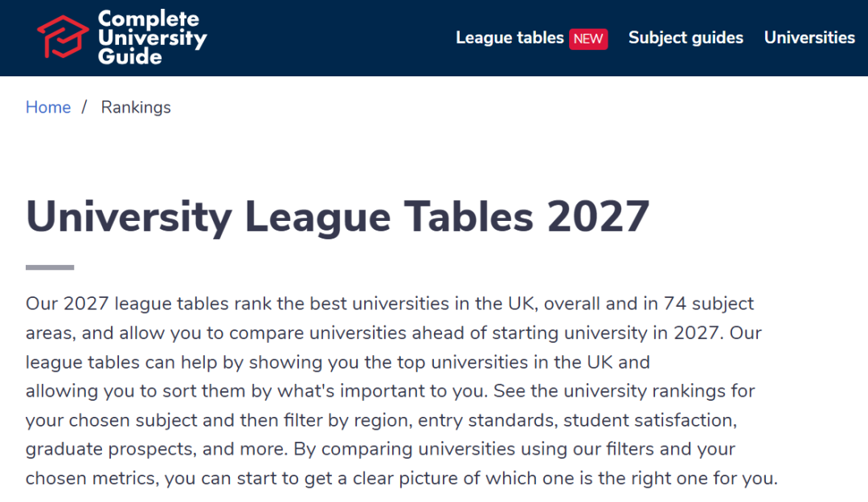
Task: Click the year 2027 in the page heading
Action: [x=598, y=216]
